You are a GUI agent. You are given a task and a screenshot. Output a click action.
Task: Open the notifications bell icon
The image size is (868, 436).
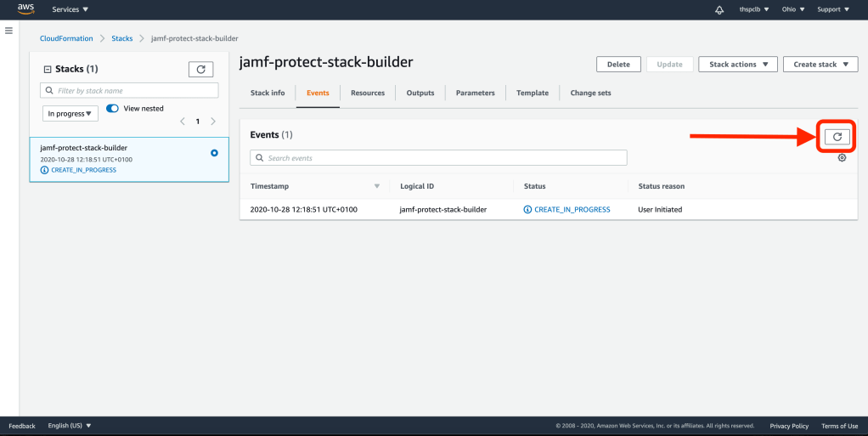(720, 10)
